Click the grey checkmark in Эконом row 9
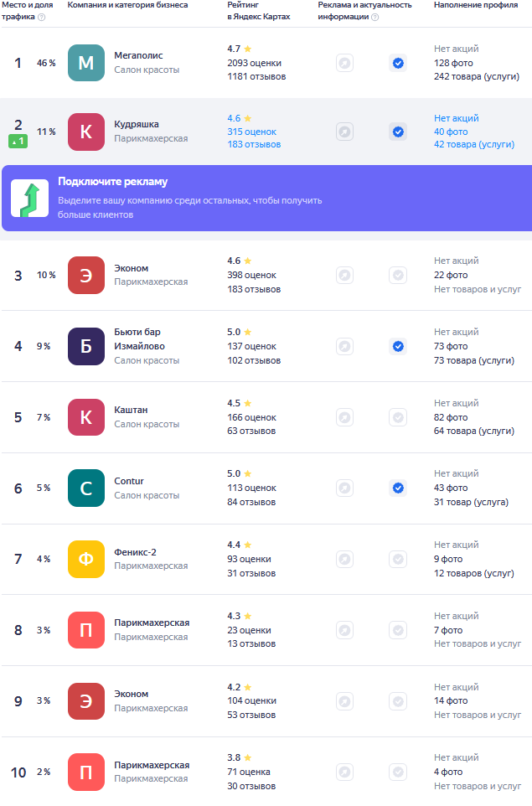This screenshot has height=806, width=532. tap(398, 701)
